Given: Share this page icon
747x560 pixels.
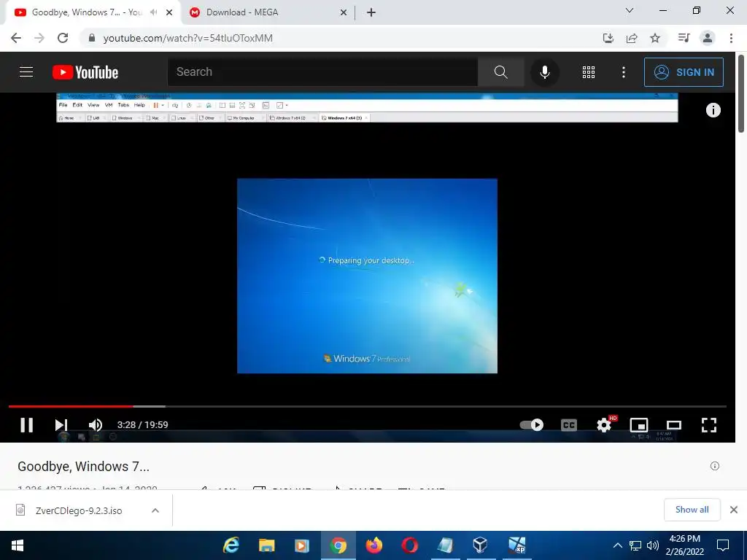Looking at the screenshot, I should point(632,38).
